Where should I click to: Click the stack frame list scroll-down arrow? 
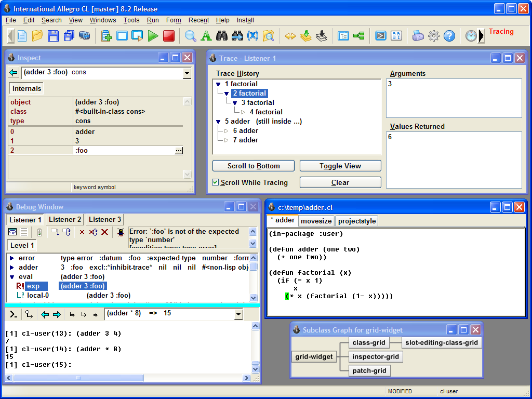(253, 298)
